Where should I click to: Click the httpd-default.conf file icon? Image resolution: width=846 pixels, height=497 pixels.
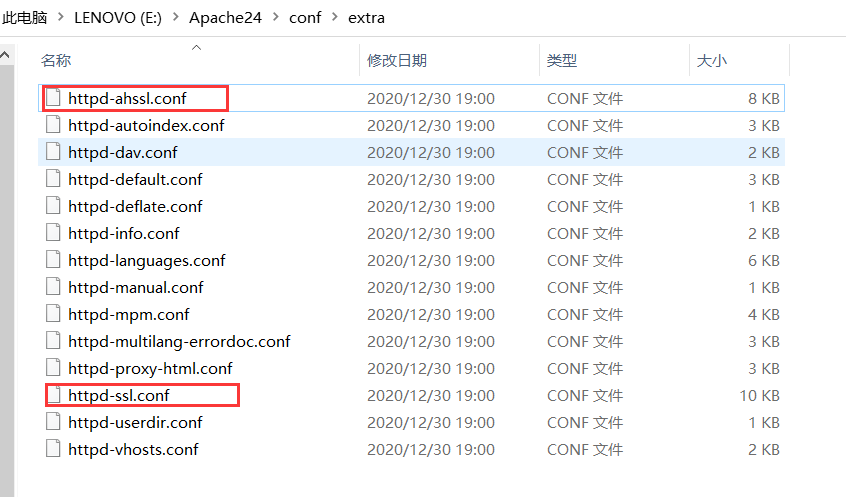53,179
